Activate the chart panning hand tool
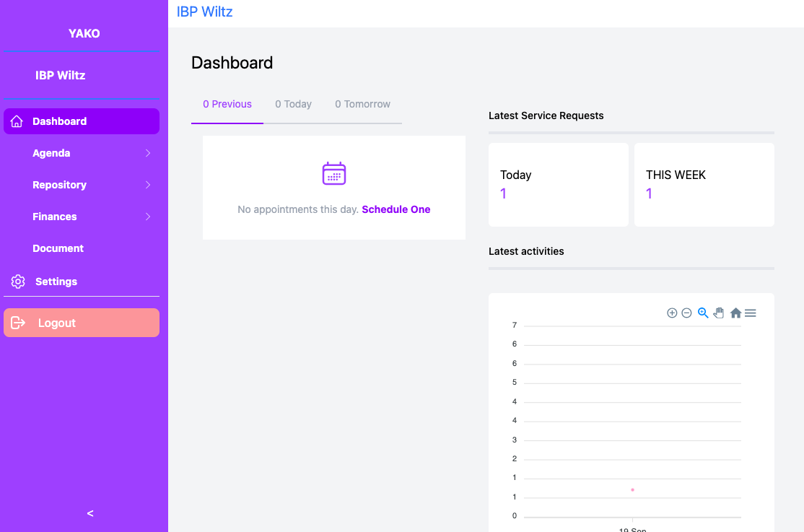Viewport: 804px width, 532px height. point(719,313)
